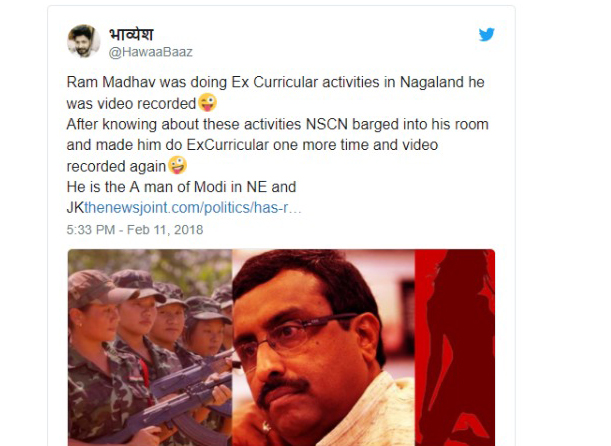Viewport: 611px width, 446px height.
Task: Open the armed soldiers photo panel
Action: tap(150, 347)
